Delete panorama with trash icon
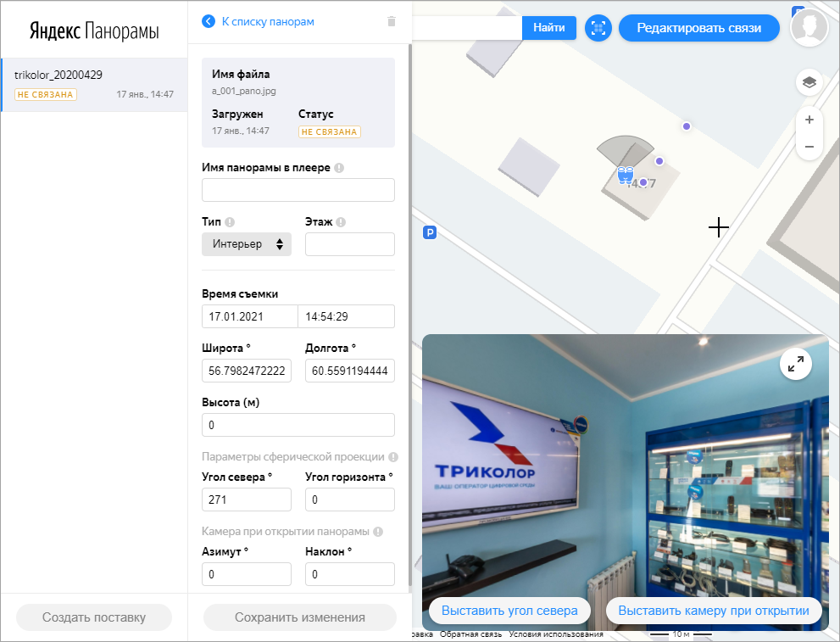Image resolution: width=840 pixels, height=642 pixels. coord(392,21)
